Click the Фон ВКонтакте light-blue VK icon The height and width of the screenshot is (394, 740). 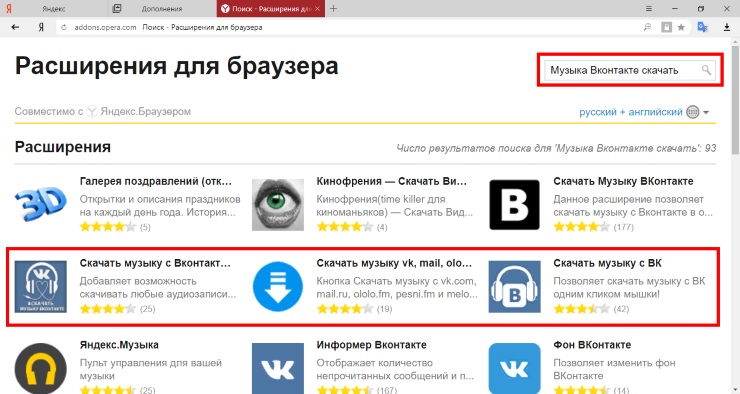click(514, 369)
